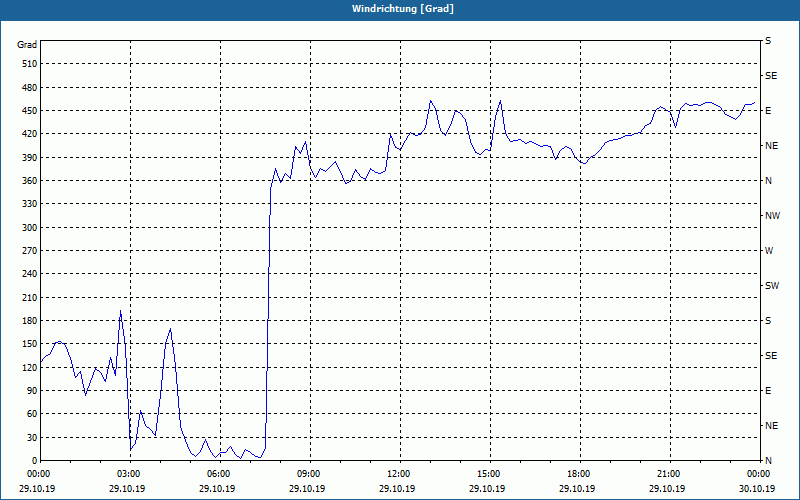Click the 29.10.19 date under 12:00

click(x=397, y=489)
